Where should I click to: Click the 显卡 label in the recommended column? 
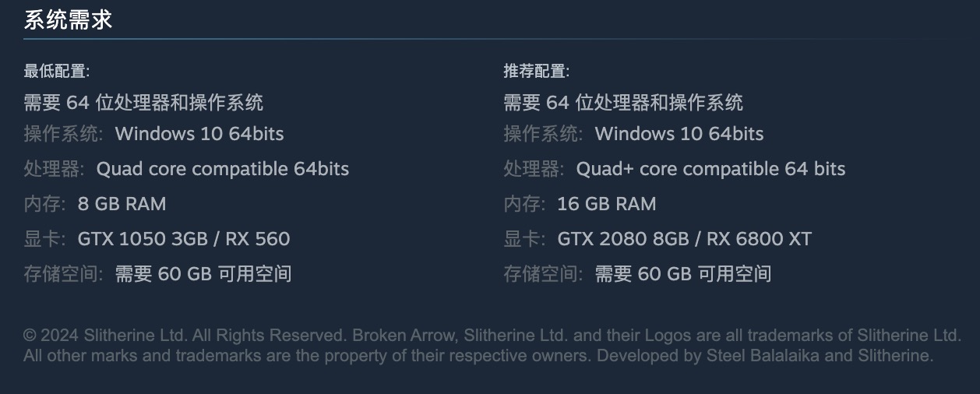click(x=523, y=239)
